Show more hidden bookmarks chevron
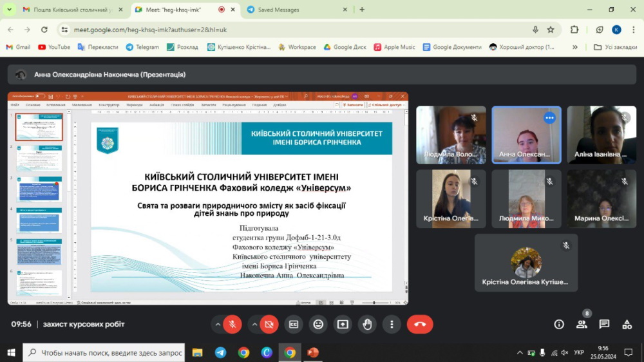This screenshot has width=644, height=362. (575, 47)
